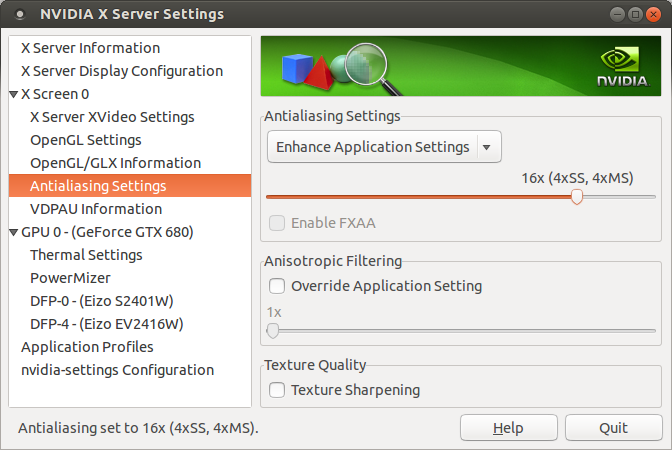Minimize the NVIDIA X Server Settings window
Screen dimensions: 672x450
tap(617, 15)
